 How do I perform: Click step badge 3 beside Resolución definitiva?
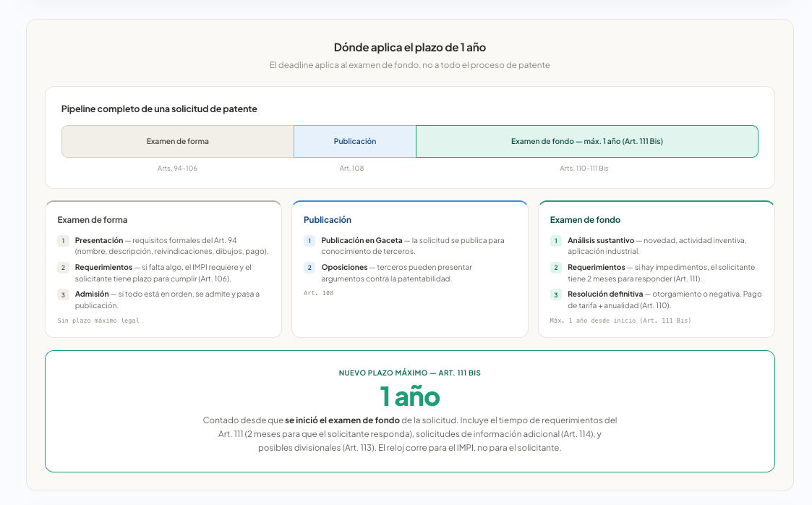(x=555, y=294)
